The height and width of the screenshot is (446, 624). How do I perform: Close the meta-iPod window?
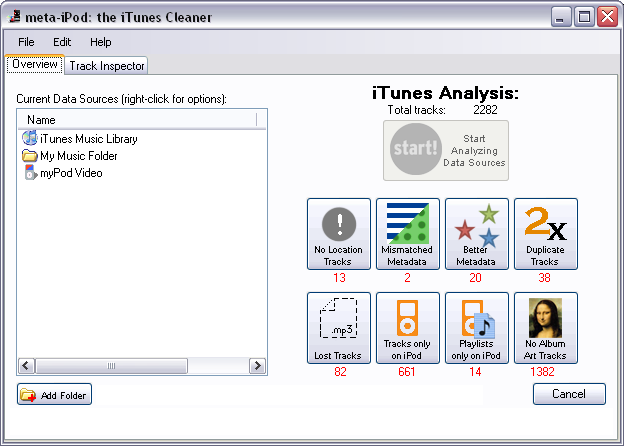[x=607, y=17]
